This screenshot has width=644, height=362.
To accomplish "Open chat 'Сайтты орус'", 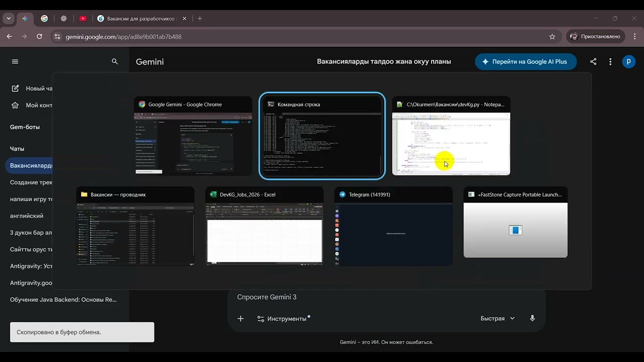I will coord(31,249).
